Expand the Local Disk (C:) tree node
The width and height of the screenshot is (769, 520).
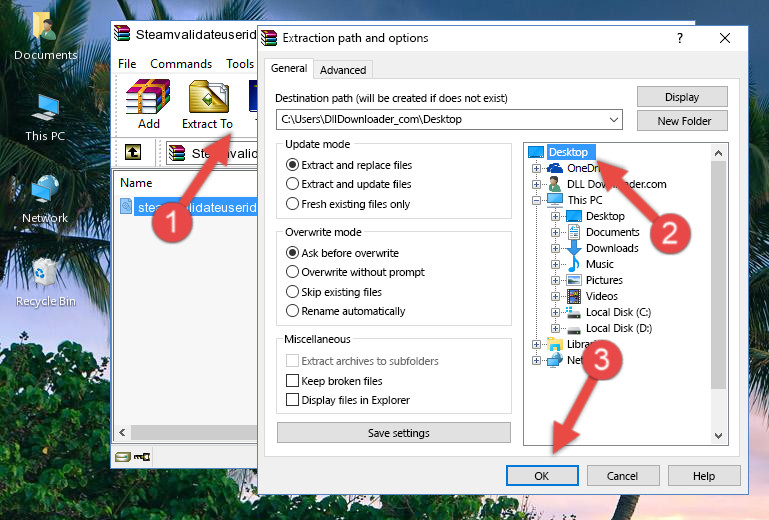pos(555,312)
